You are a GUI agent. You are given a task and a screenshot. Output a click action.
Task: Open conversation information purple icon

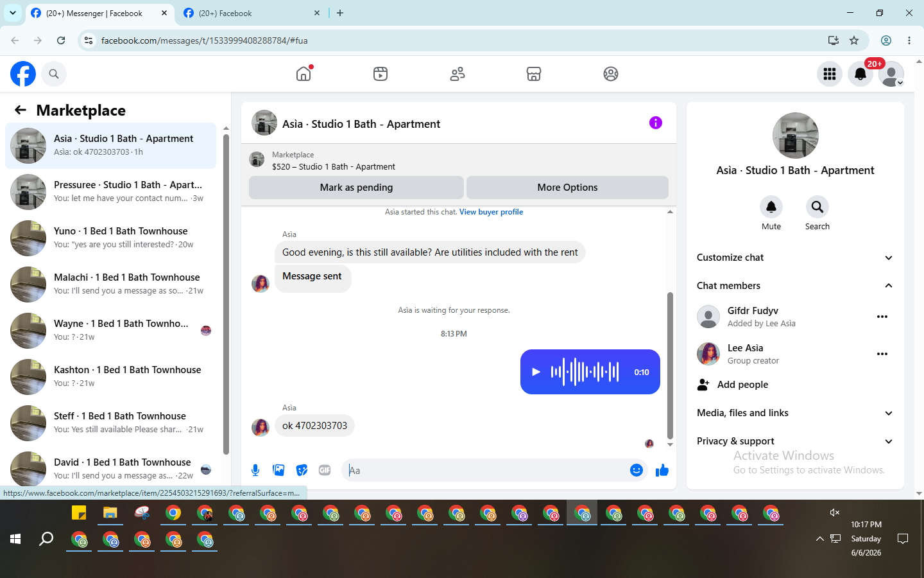pyautogui.click(x=655, y=123)
